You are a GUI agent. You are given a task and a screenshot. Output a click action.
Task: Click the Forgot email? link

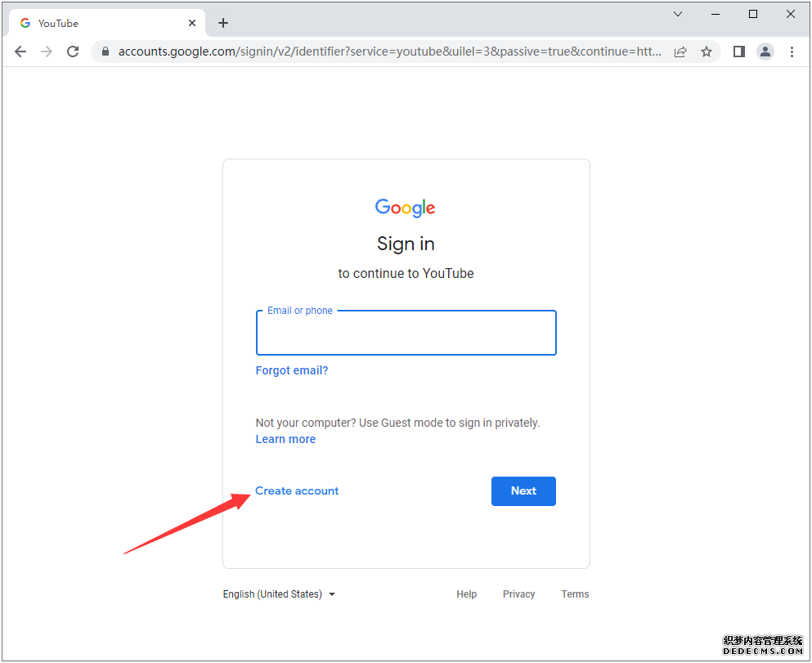coord(292,370)
